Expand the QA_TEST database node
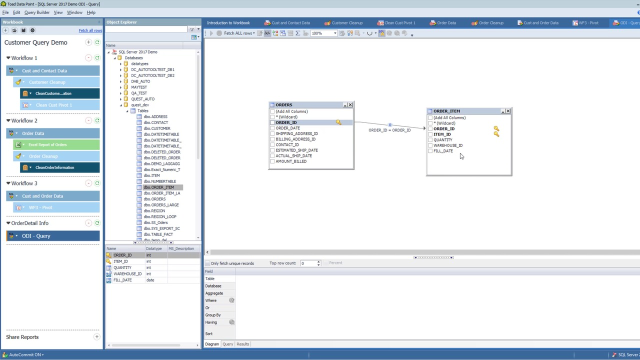Viewport: 640px width, 360px height. [x=121, y=93]
